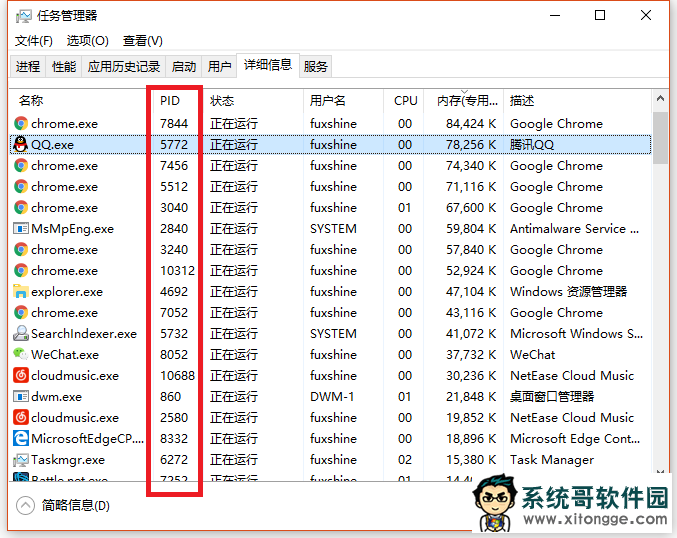
Task: Click chrome.exe icon with PID 5512
Action: 21,187
